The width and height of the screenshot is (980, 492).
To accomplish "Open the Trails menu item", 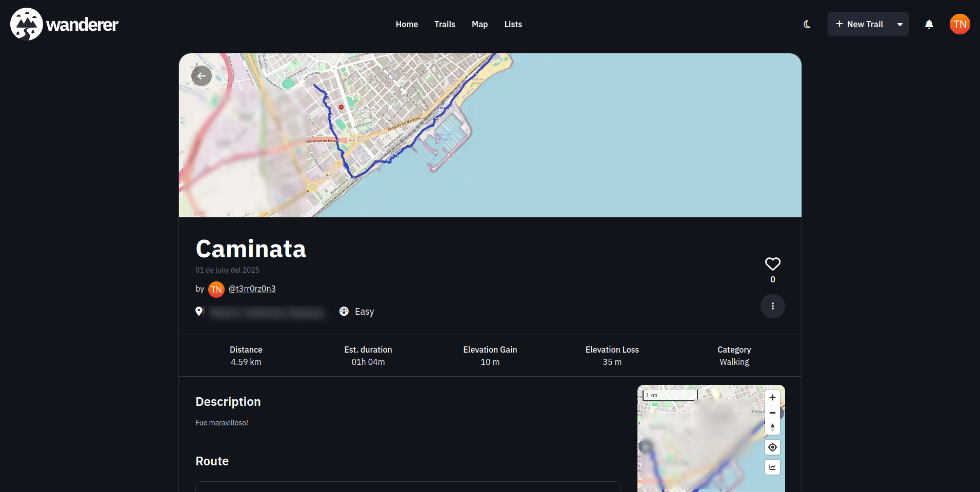I will tap(445, 24).
